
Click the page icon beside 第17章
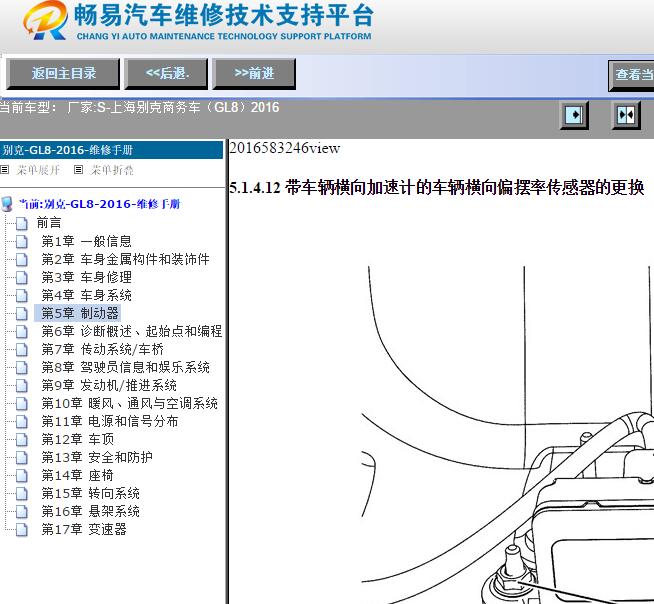tap(22, 530)
